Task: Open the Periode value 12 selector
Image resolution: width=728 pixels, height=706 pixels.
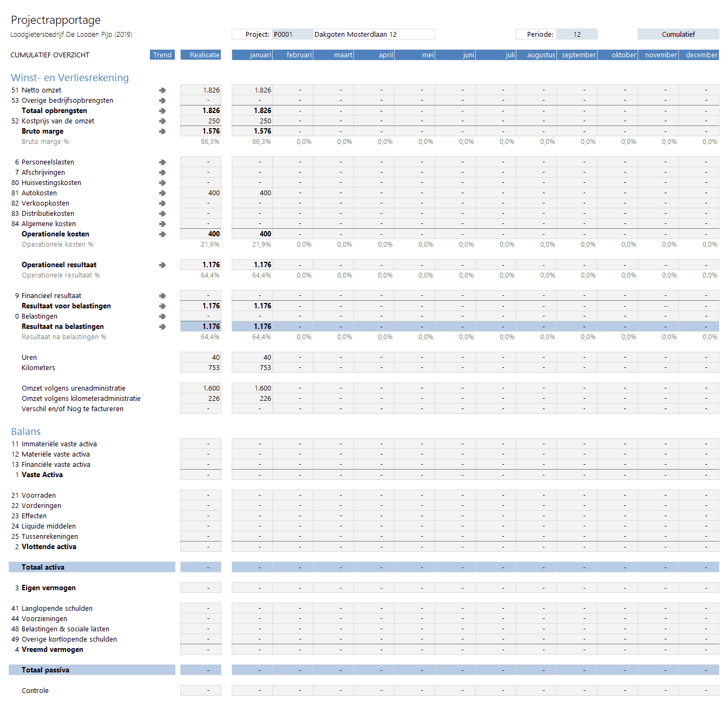Action: click(x=577, y=35)
